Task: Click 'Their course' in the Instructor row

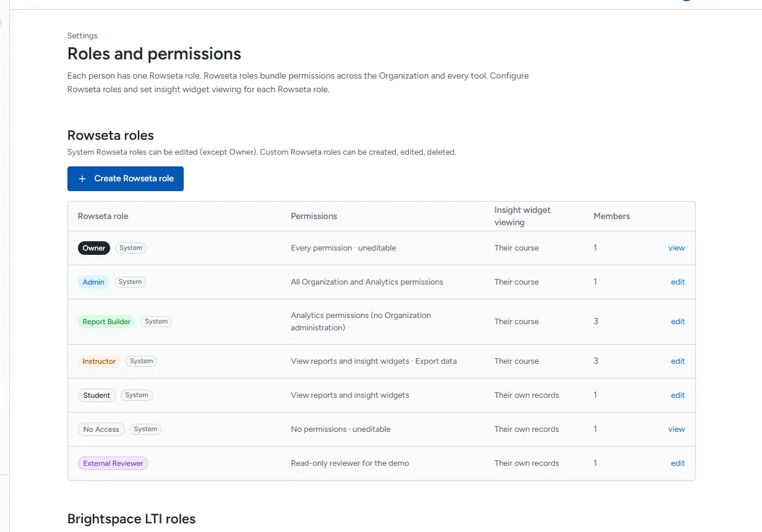Action: [516, 361]
